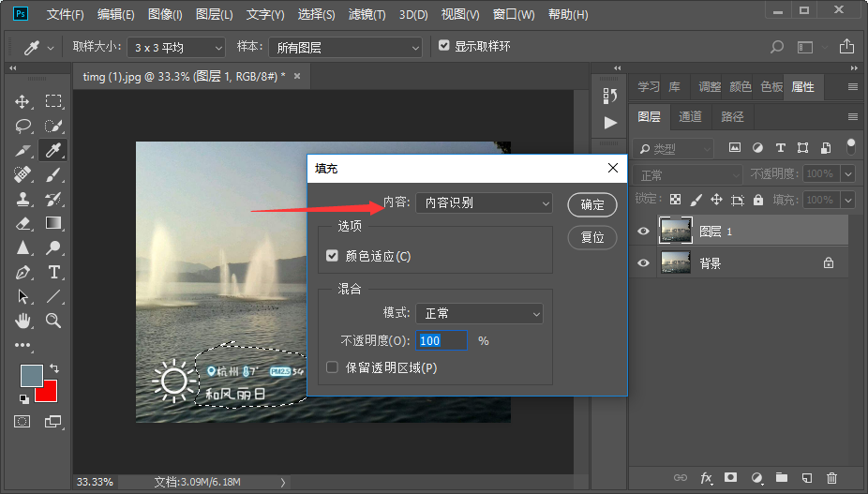Toggle lock transparent pixels icon
The width and height of the screenshot is (868, 494).
[675, 200]
